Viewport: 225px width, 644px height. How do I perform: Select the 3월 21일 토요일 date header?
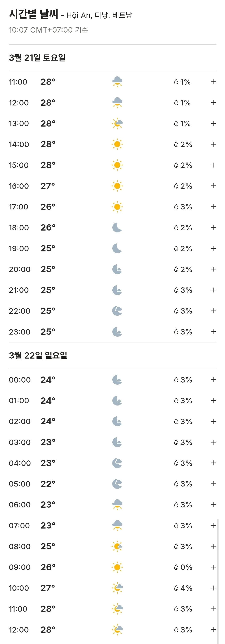click(37, 58)
